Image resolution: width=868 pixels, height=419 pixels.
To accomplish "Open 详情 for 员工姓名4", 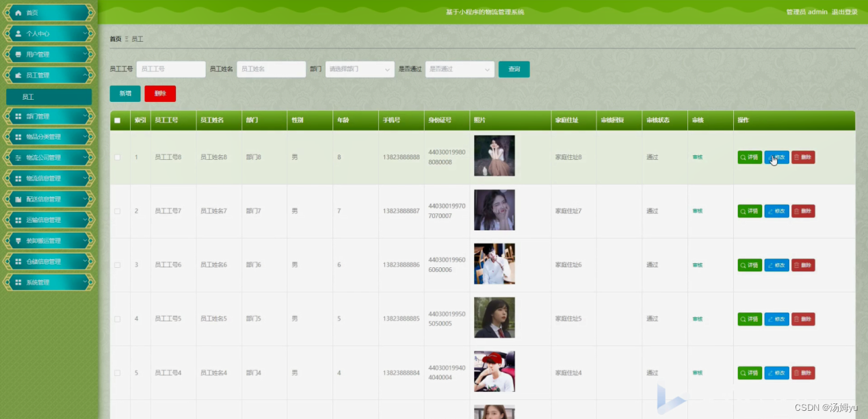I will pyautogui.click(x=750, y=373).
